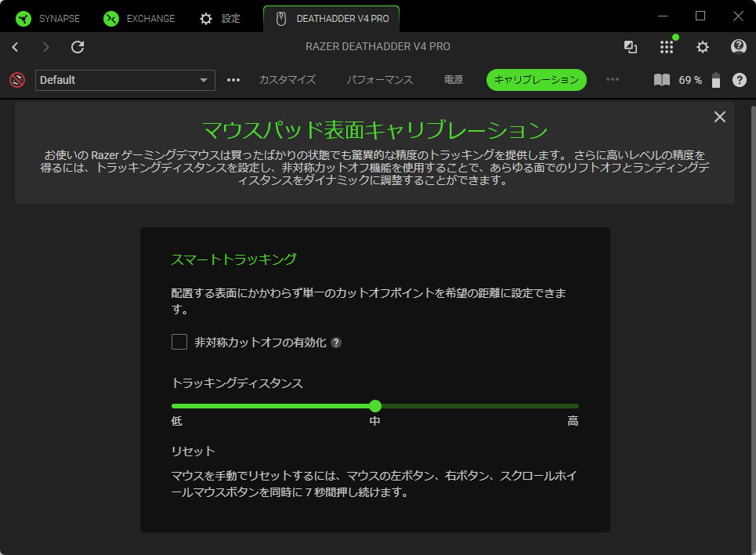756x555 pixels.
Task: Open the headset support icon
Action: pos(739,47)
